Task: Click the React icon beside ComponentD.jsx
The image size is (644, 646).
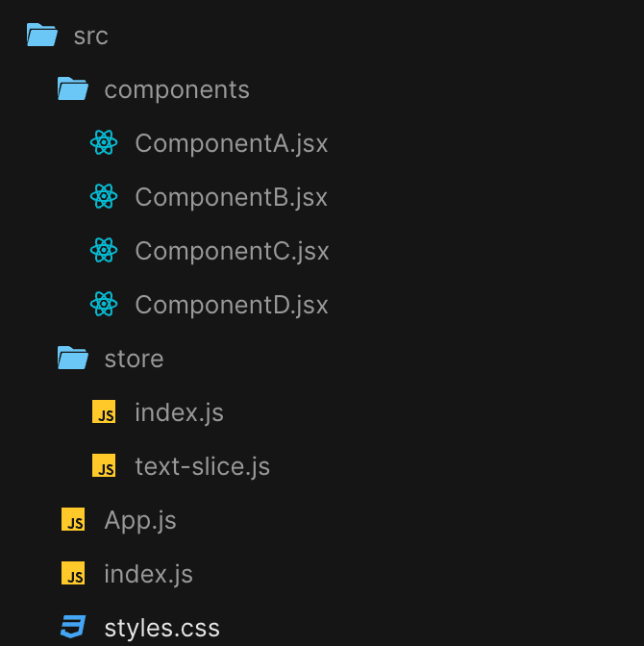Action: 104,304
